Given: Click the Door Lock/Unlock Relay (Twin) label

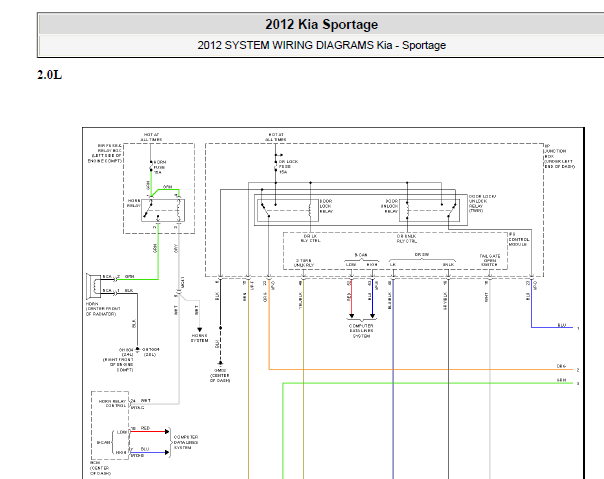Looking at the screenshot, I should click(482, 203).
